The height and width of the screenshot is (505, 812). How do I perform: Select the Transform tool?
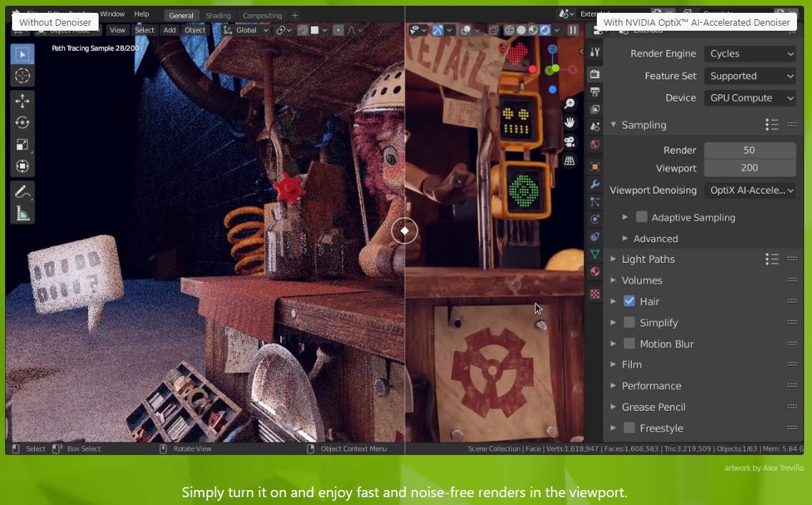click(22, 166)
